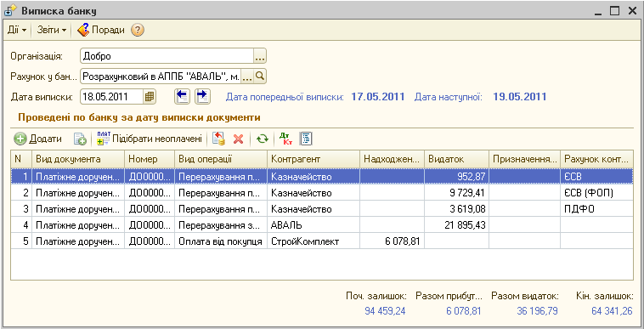Click the Додати button
644x329 pixels.
[37, 139]
